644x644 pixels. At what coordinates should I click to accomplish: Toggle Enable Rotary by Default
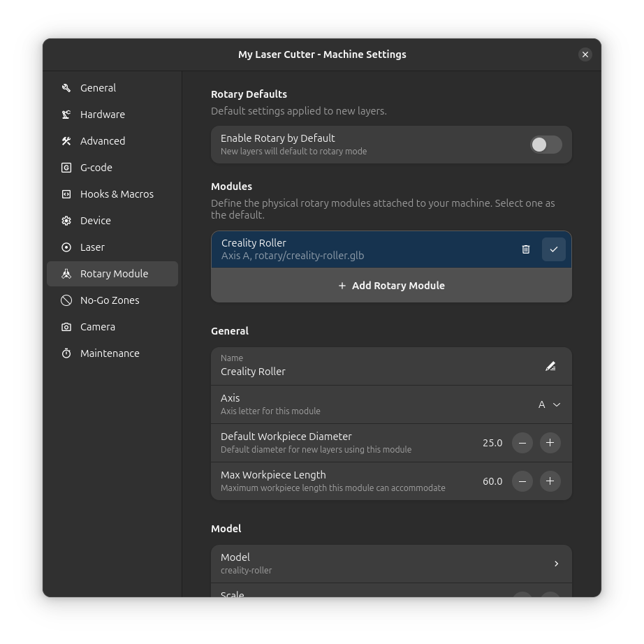[546, 145]
